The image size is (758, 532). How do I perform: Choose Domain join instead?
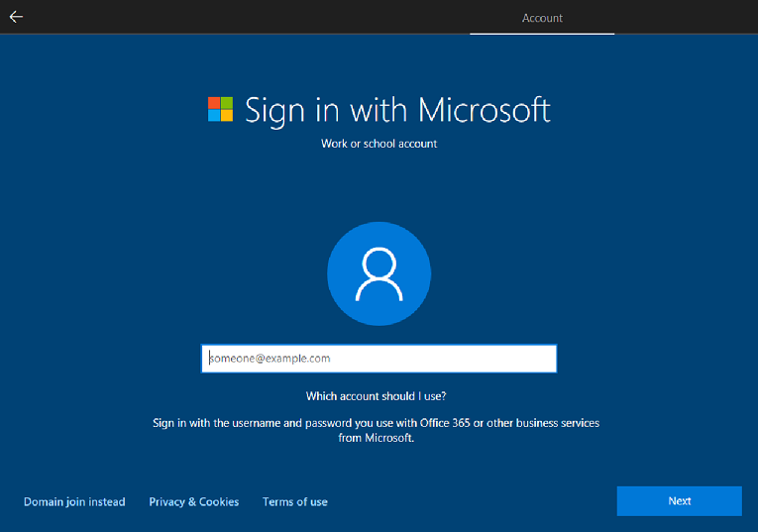pos(74,502)
